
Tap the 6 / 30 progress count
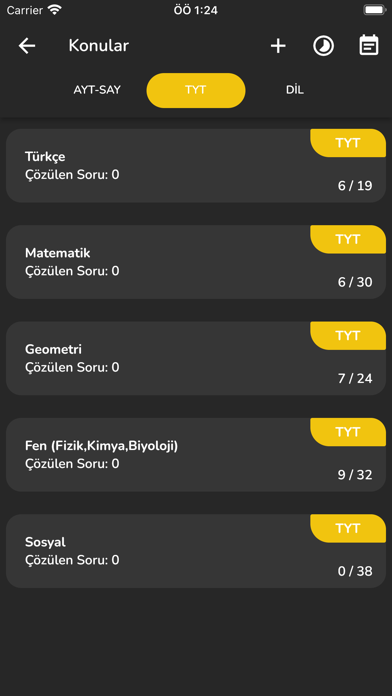pyautogui.click(x=355, y=282)
